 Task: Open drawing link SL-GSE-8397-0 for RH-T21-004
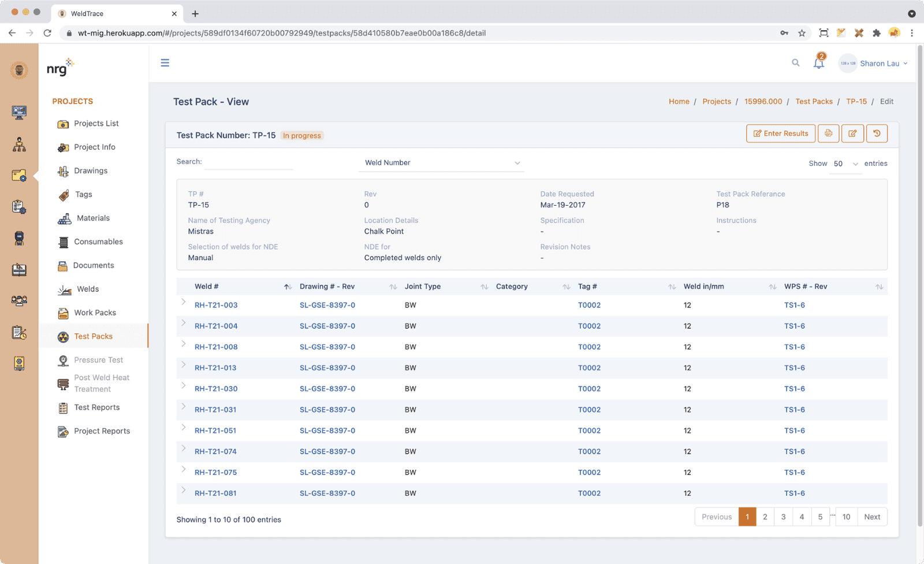pyautogui.click(x=327, y=326)
